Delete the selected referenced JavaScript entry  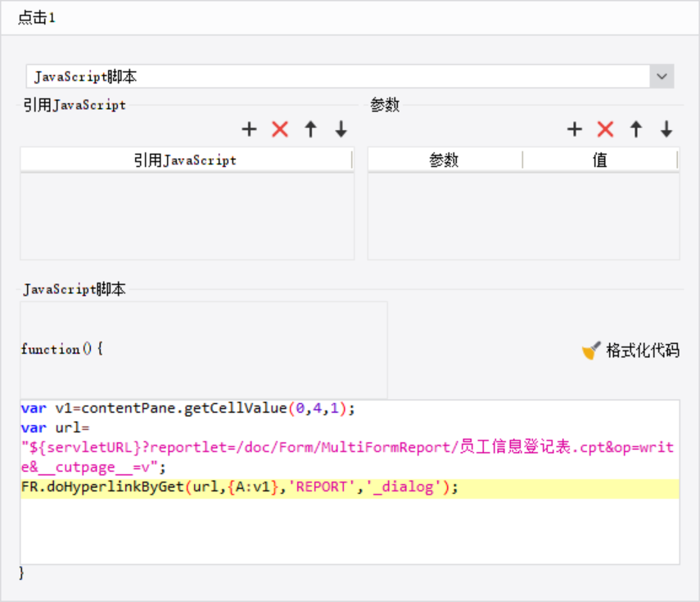(x=280, y=129)
